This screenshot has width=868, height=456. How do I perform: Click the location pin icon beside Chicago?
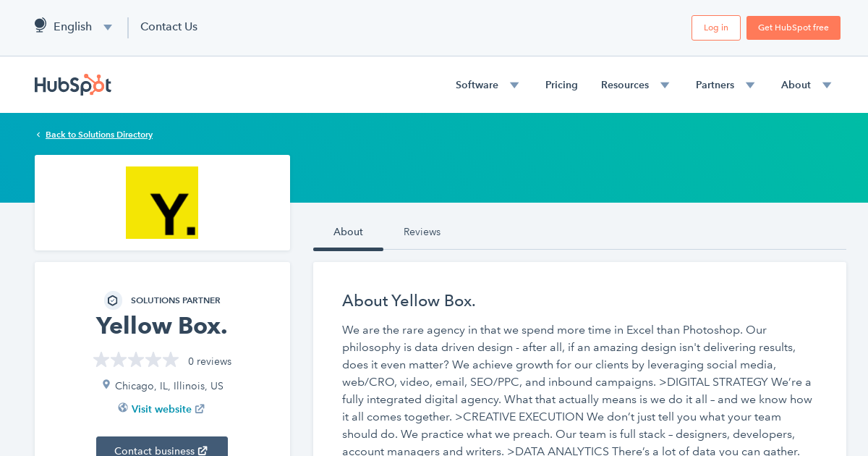(x=106, y=384)
